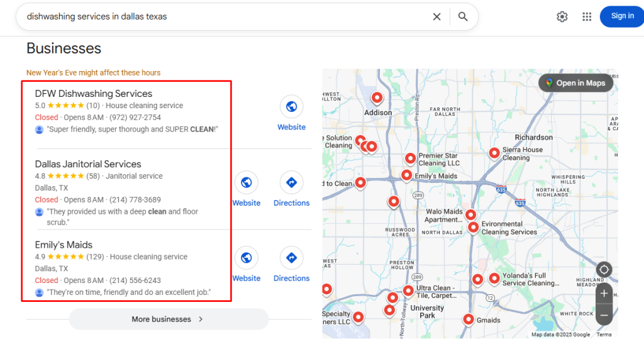The width and height of the screenshot is (644, 339).
Task: Click phone number (214) 556-6243
Action: point(135,281)
